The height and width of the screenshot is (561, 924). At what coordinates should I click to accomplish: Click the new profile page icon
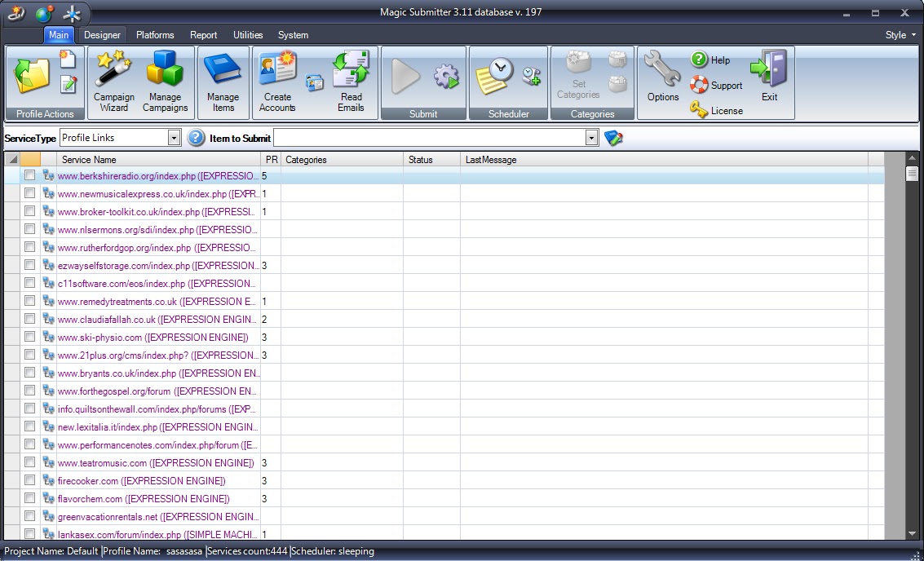[x=68, y=60]
